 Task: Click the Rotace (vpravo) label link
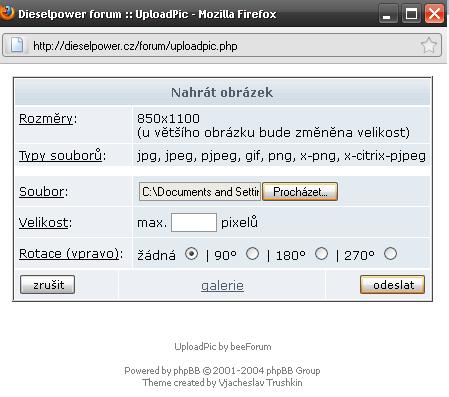pos(69,254)
